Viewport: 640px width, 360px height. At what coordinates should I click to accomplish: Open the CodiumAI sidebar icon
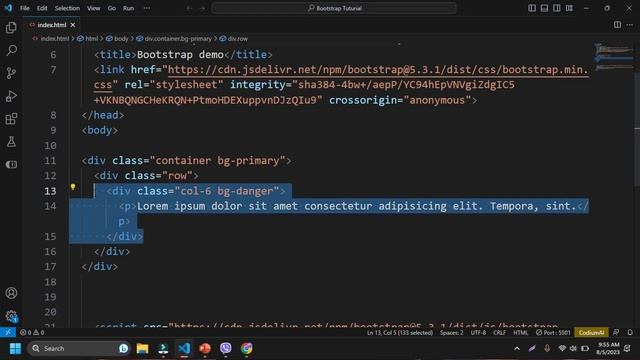[11, 164]
